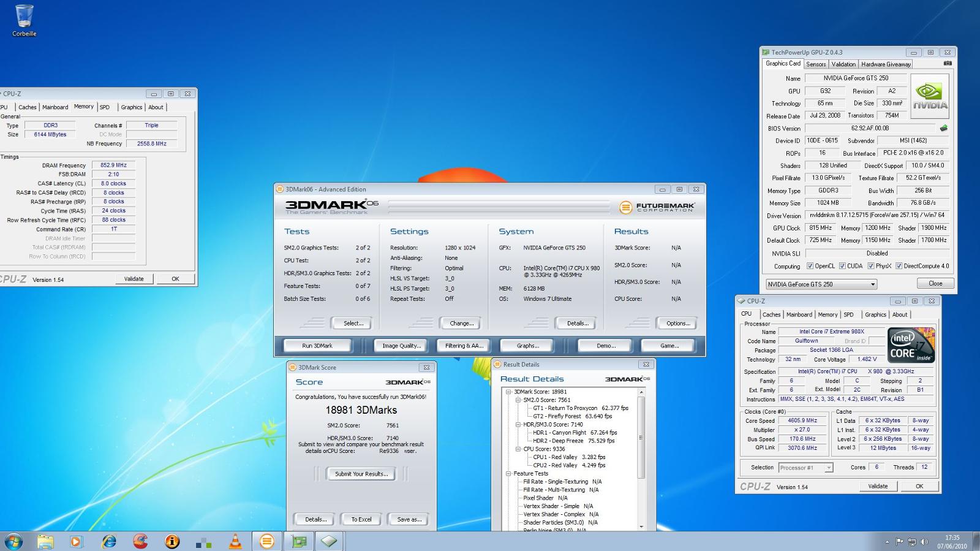The width and height of the screenshot is (980, 551).
Task: Click the GPU-Z title bar icon
Action: point(765,52)
